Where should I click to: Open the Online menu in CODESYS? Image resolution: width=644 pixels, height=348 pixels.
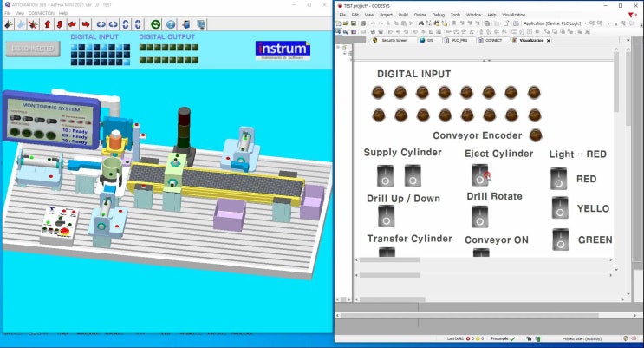[x=420, y=15]
